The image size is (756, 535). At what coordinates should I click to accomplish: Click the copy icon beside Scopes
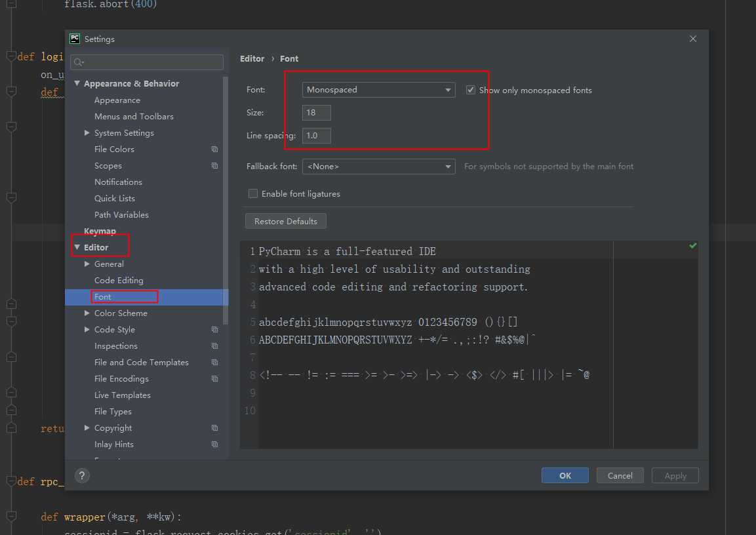(214, 166)
